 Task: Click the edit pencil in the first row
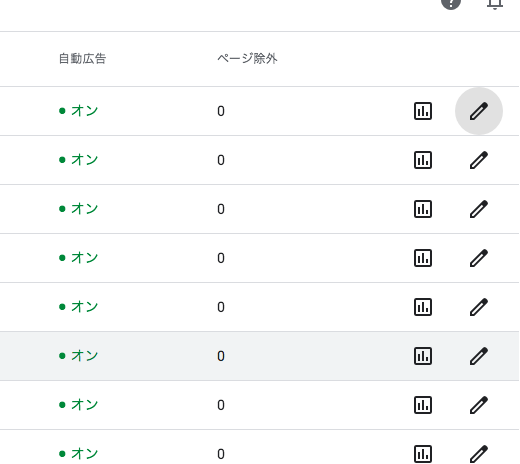click(479, 111)
